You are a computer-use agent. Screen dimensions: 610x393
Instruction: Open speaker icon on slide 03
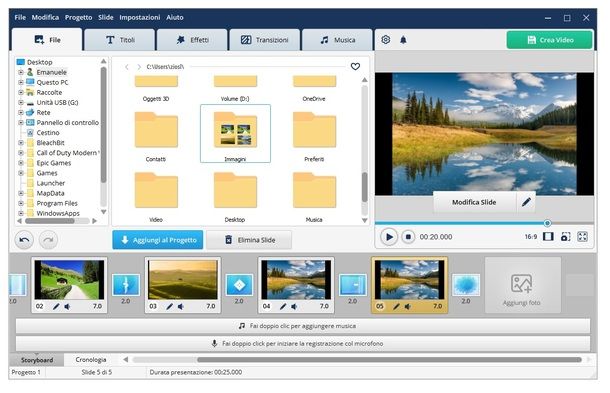[x=181, y=307]
